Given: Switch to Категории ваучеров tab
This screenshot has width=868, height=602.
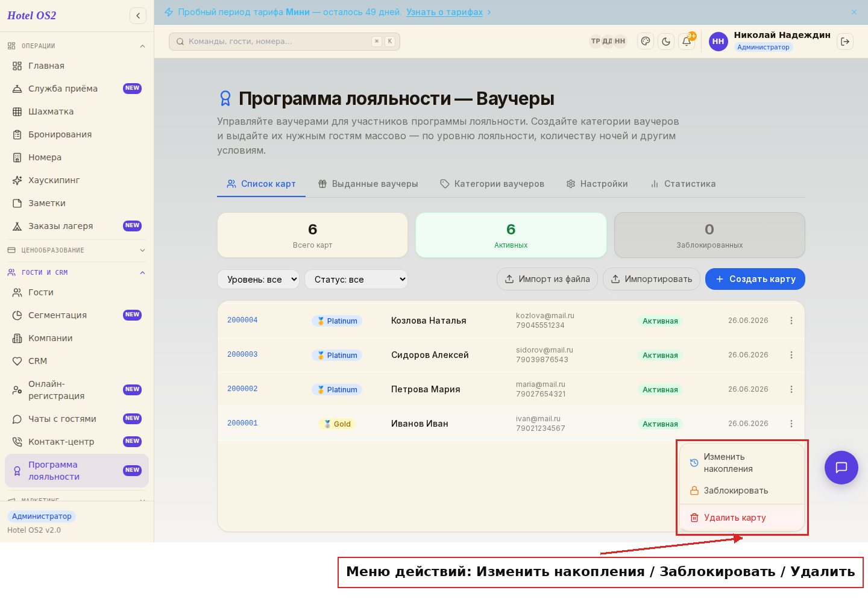Looking at the screenshot, I should (492, 184).
